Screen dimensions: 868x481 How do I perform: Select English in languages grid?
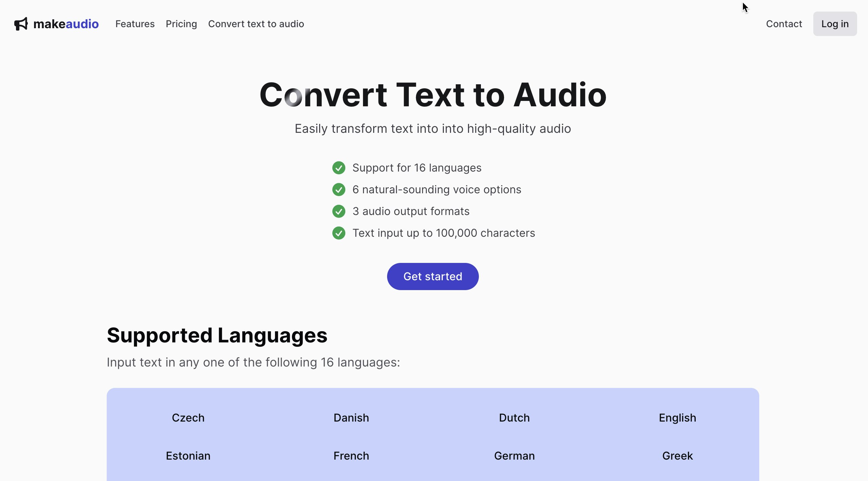[677, 418]
